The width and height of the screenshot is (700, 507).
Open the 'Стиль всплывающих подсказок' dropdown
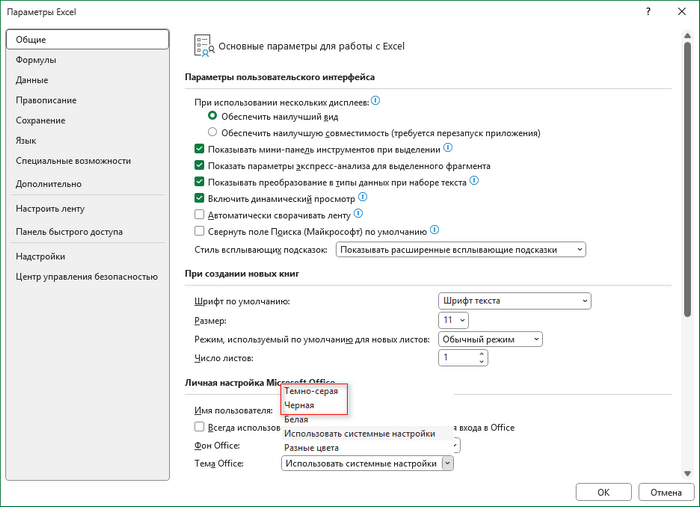[461, 249]
